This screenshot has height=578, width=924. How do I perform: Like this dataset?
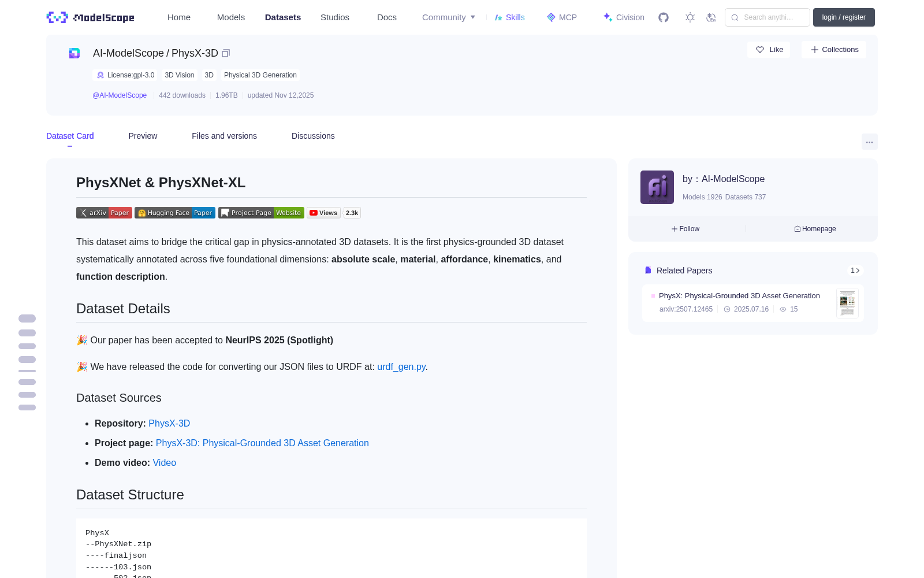[x=769, y=50]
